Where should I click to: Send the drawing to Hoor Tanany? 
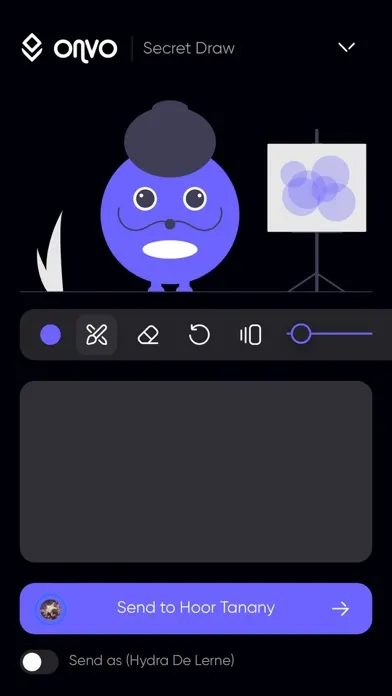click(x=196, y=608)
